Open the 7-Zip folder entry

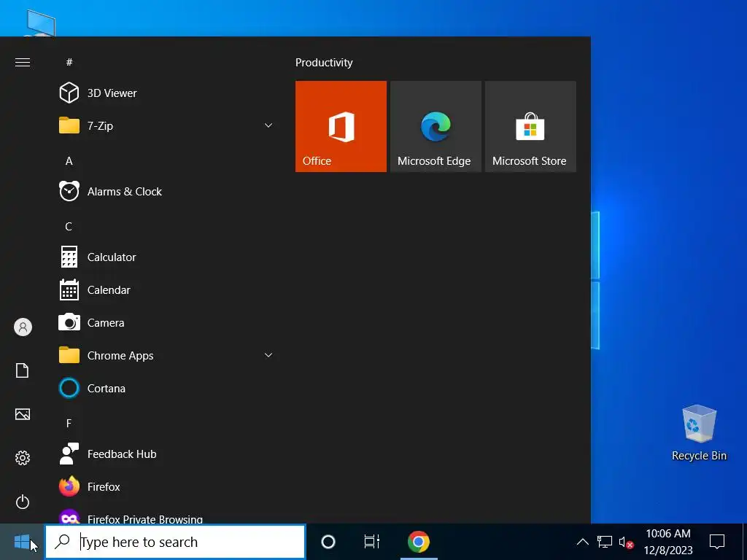coord(167,125)
